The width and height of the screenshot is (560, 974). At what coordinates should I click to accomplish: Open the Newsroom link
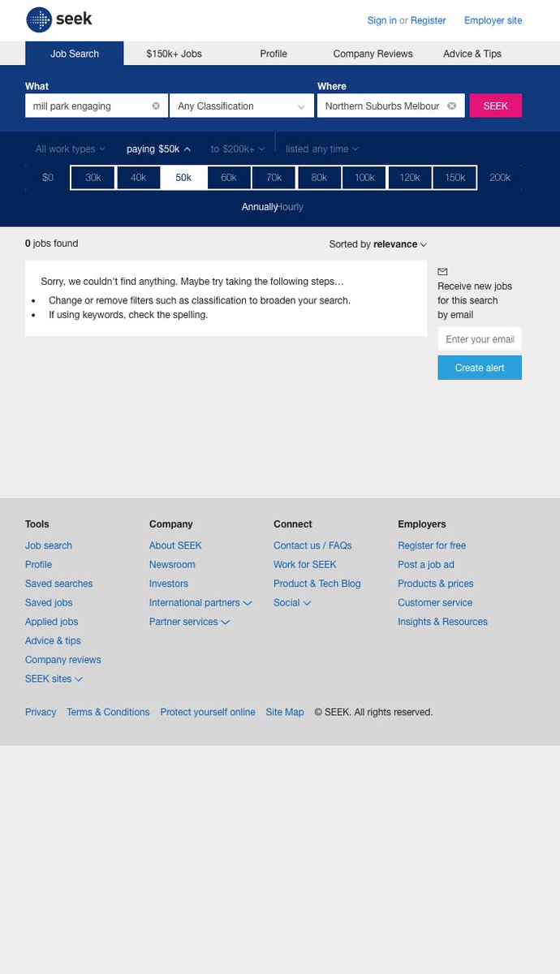tap(172, 564)
